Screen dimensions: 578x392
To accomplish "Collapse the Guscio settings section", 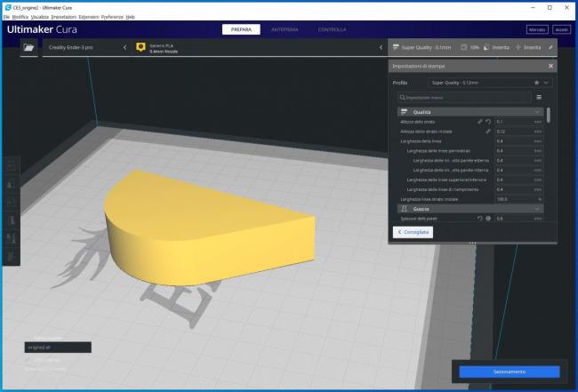I will click(537, 208).
